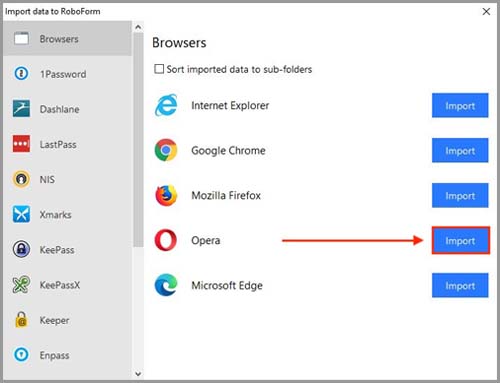Select the Enpass icon in sidebar
Image resolution: width=500 pixels, height=383 pixels.
tap(21, 355)
